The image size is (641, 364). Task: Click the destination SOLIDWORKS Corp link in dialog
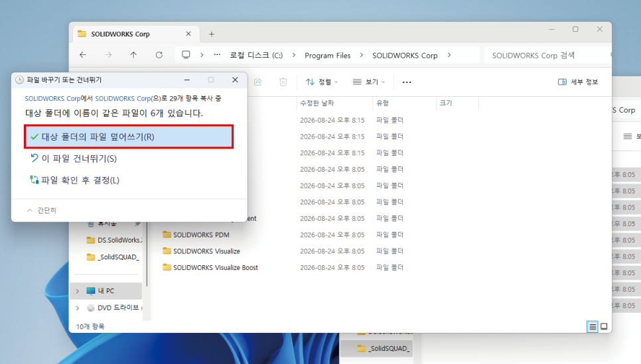coord(123,98)
